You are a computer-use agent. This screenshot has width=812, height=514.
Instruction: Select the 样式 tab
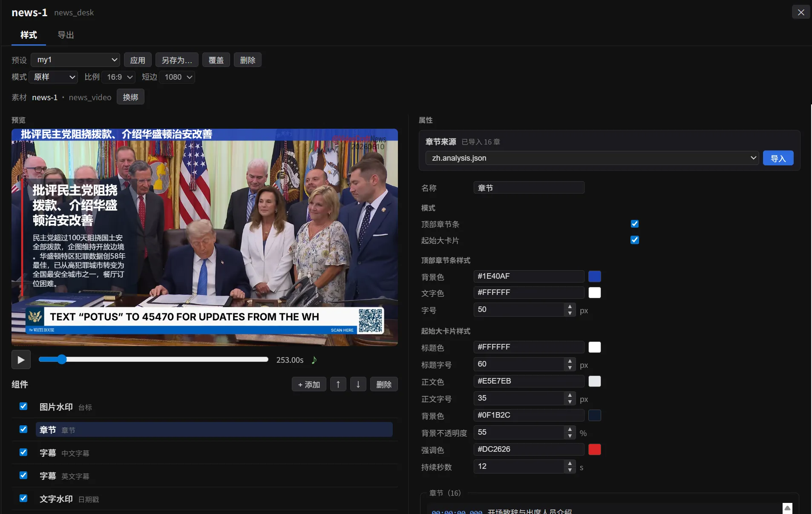click(x=29, y=35)
